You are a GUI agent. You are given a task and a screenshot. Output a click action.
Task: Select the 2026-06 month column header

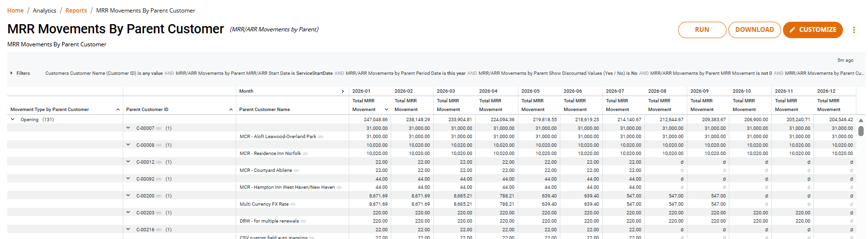(572, 91)
